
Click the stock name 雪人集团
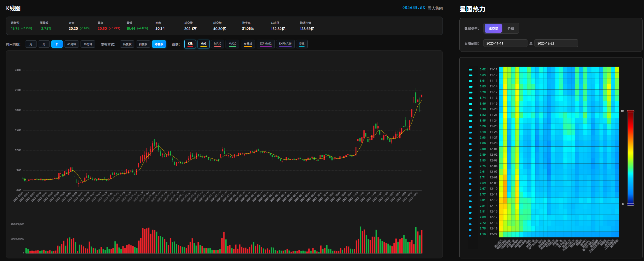click(435, 8)
